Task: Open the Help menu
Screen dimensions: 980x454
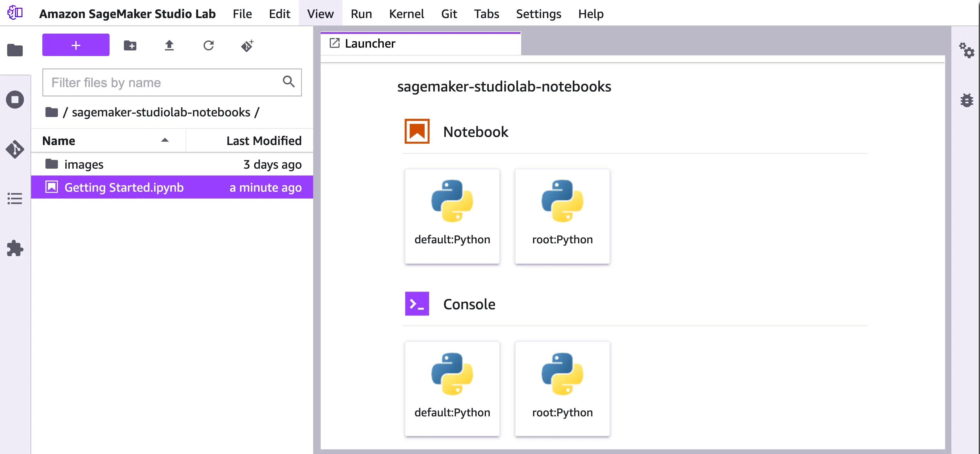Action: point(591,14)
